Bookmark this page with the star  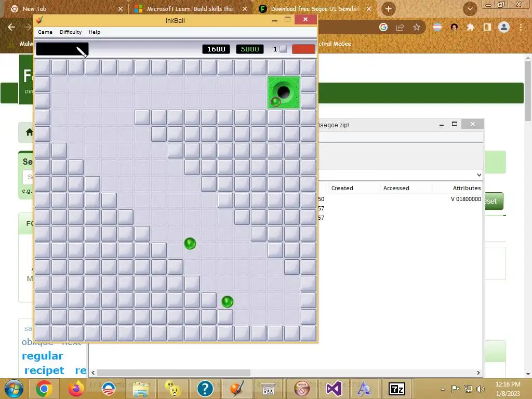click(417, 27)
